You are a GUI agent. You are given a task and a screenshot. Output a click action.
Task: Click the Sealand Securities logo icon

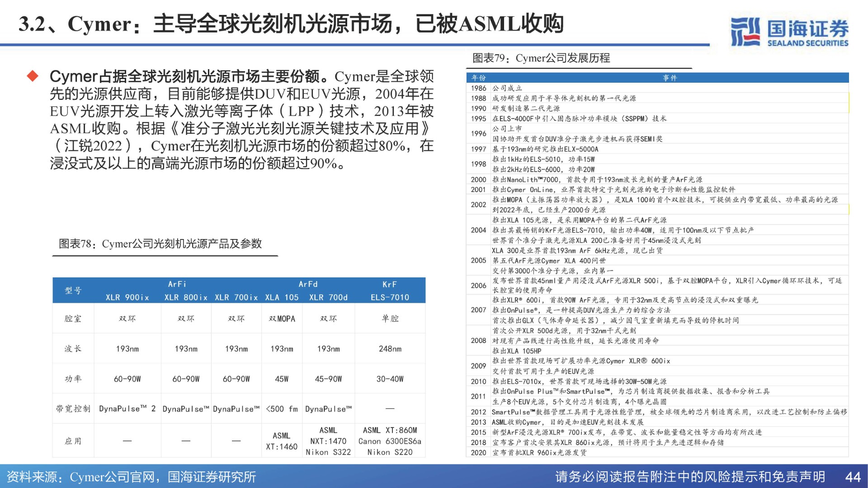[x=745, y=32]
